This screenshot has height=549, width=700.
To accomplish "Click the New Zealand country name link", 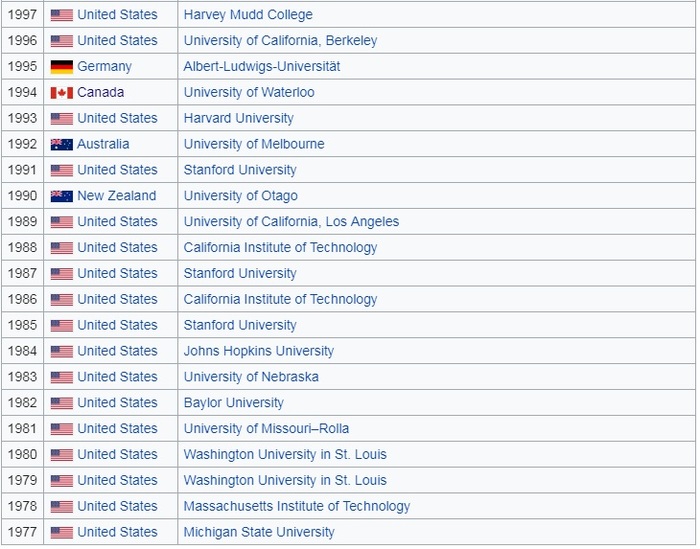I will click(117, 195).
